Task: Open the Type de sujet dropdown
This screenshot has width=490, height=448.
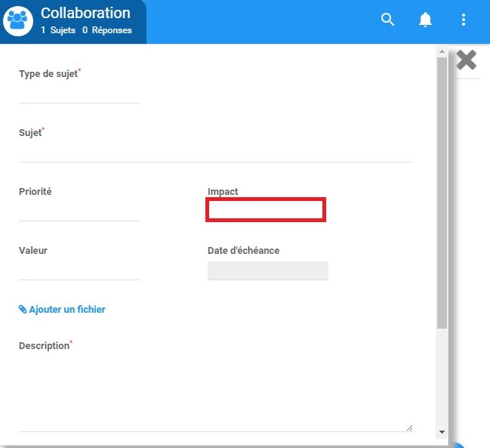Action: [x=79, y=94]
